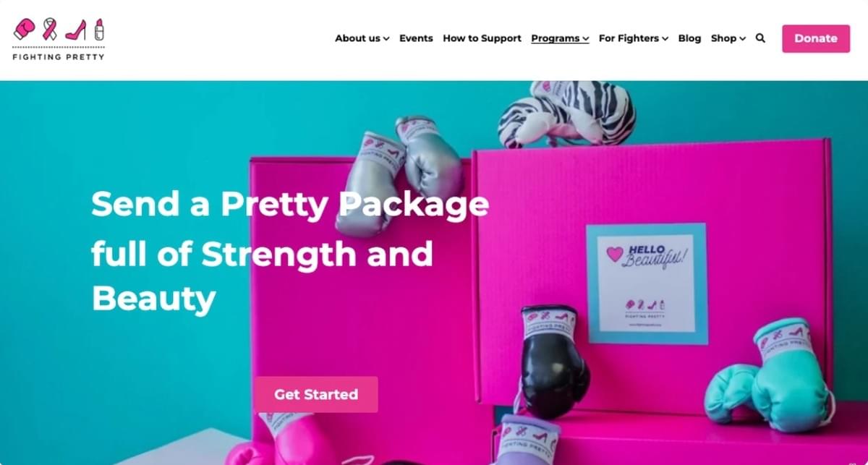Click the Get Started button
This screenshot has height=465, width=868.
click(316, 395)
